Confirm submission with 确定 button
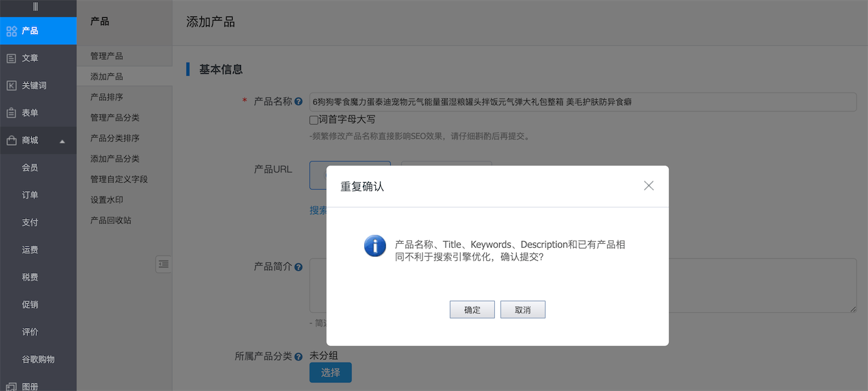Screen dimensions: 868x391 point(472,310)
